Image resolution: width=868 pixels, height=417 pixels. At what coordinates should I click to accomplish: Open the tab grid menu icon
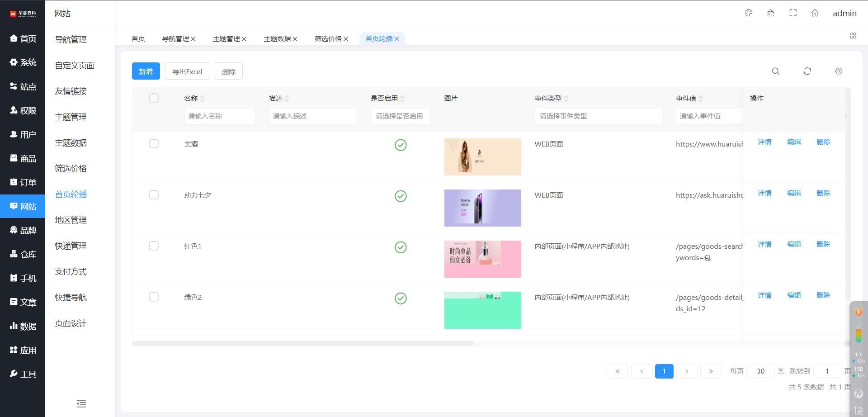click(853, 36)
